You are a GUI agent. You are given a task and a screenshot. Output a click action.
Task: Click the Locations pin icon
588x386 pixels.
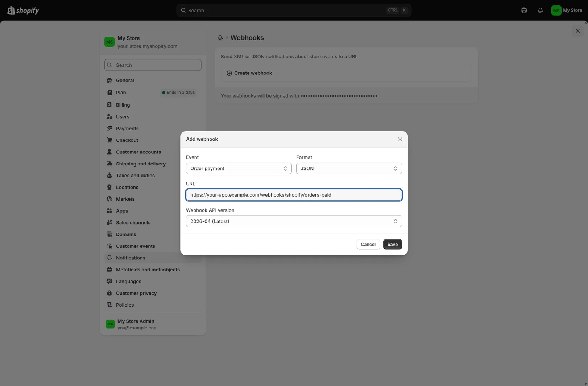click(109, 187)
